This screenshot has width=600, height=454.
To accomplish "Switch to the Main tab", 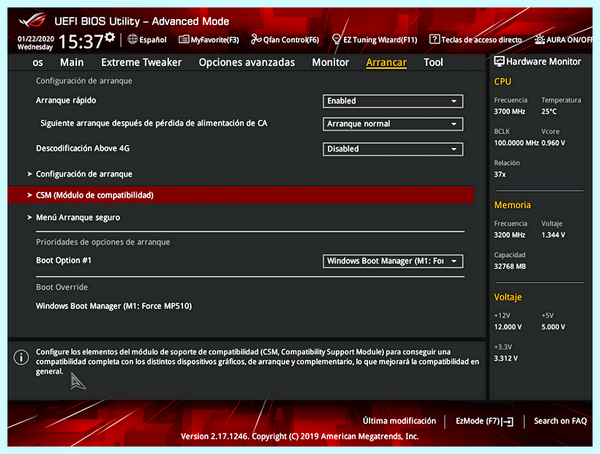I will tap(72, 62).
